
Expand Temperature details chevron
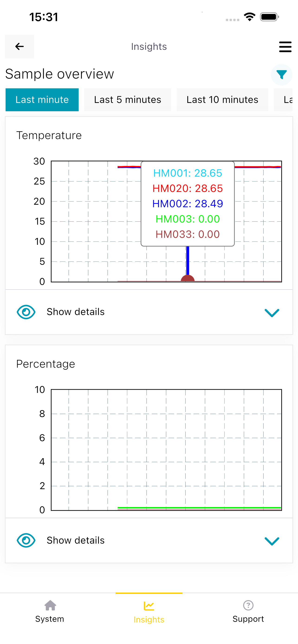coord(272,312)
